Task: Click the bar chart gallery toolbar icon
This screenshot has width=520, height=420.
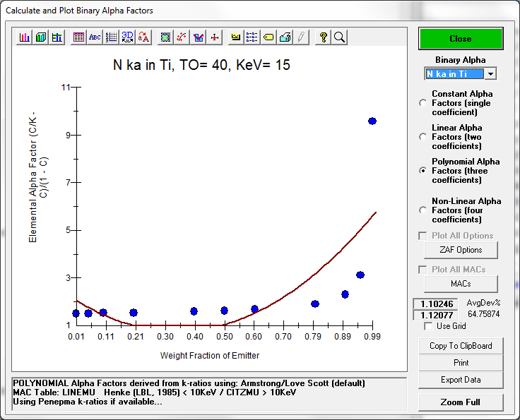Action: pyautogui.click(x=25, y=37)
